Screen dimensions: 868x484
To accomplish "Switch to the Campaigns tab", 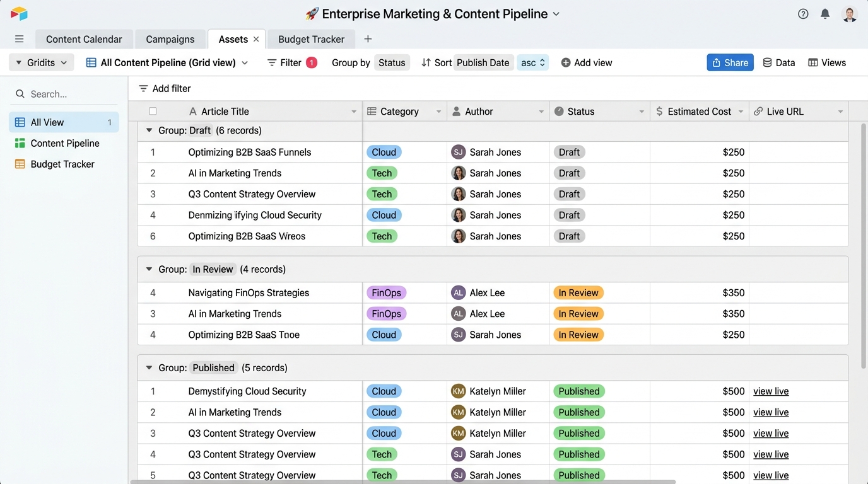I will (170, 39).
